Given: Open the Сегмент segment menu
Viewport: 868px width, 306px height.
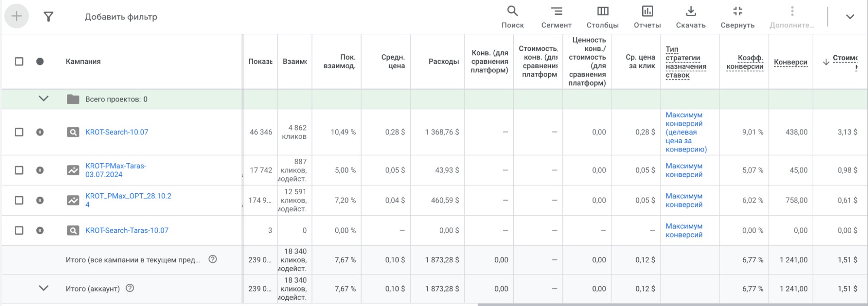Looking at the screenshot, I should pyautogui.click(x=556, y=17).
